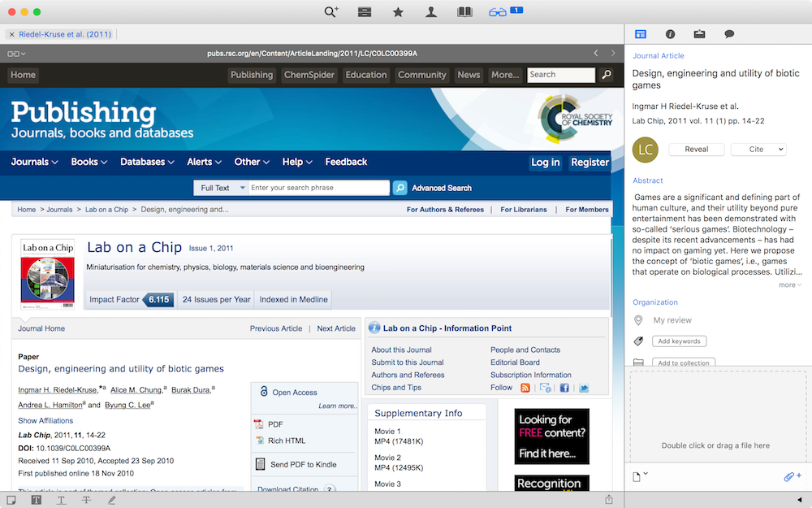812x508 pixels.
Task: Select the Riedel-Kruse et al. (2011) tab
Action: (65, 34)
